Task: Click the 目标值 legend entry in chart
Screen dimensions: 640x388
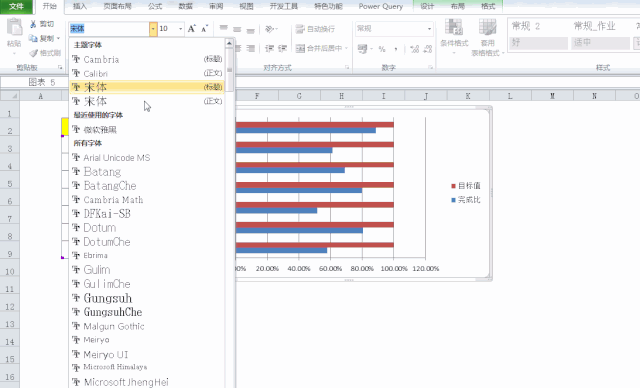Action: click(466, 186)
